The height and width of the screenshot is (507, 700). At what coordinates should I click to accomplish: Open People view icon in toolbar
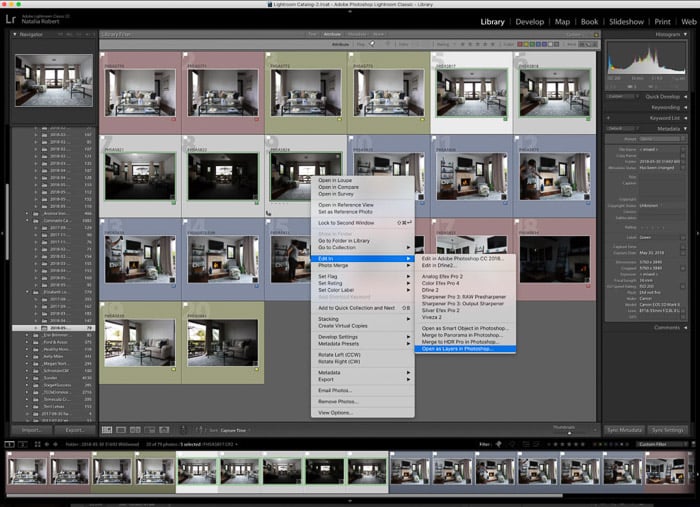pyautogui.click(x=164, y=430)
